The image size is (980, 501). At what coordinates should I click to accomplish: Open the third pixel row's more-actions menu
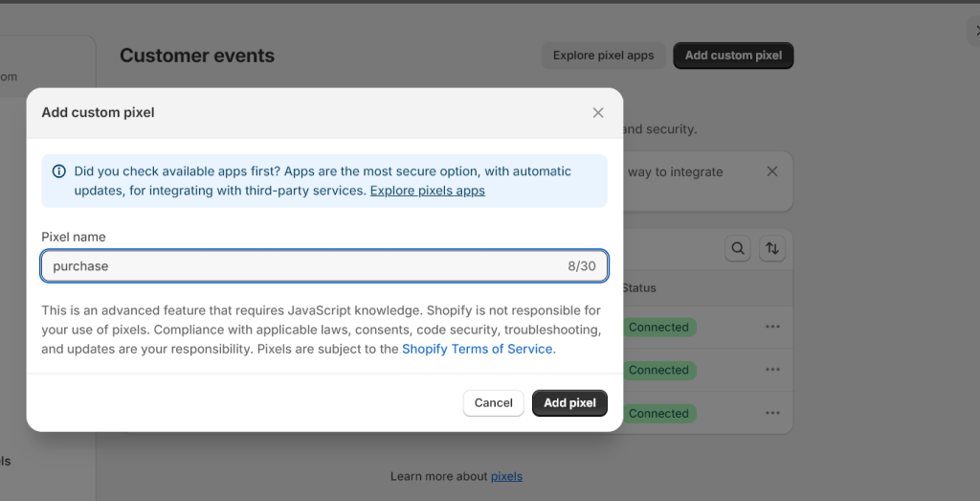[772, 413]
